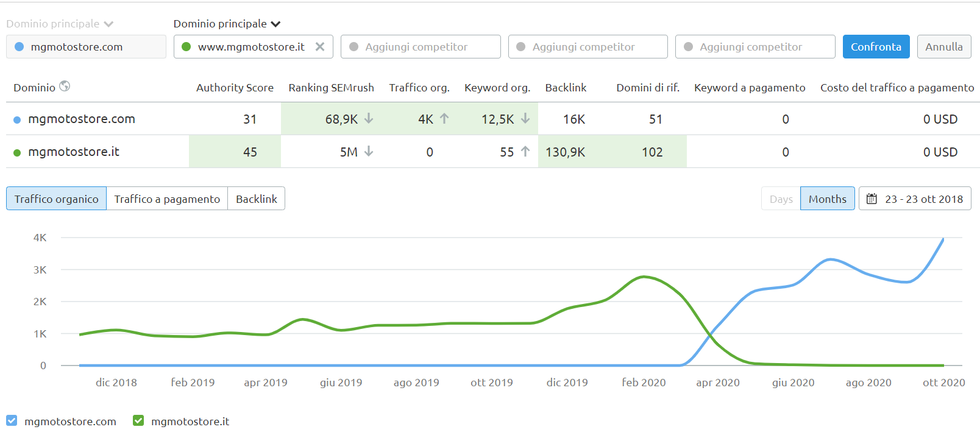The height and width of the screenshot is (438, 980).
Task: Select the Months granularity option
Action: (827, 199)
